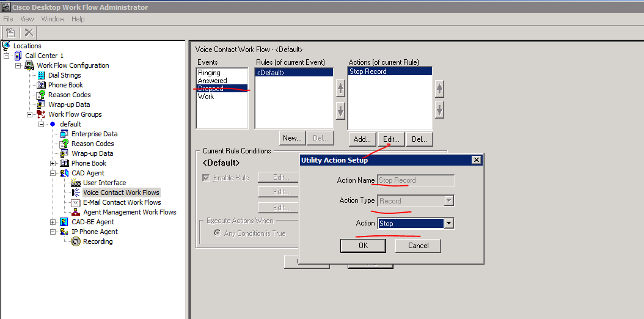644x319 pixels.
Task: Collapse the Work Flow Configuration node
Action: (x=18, y=65)
